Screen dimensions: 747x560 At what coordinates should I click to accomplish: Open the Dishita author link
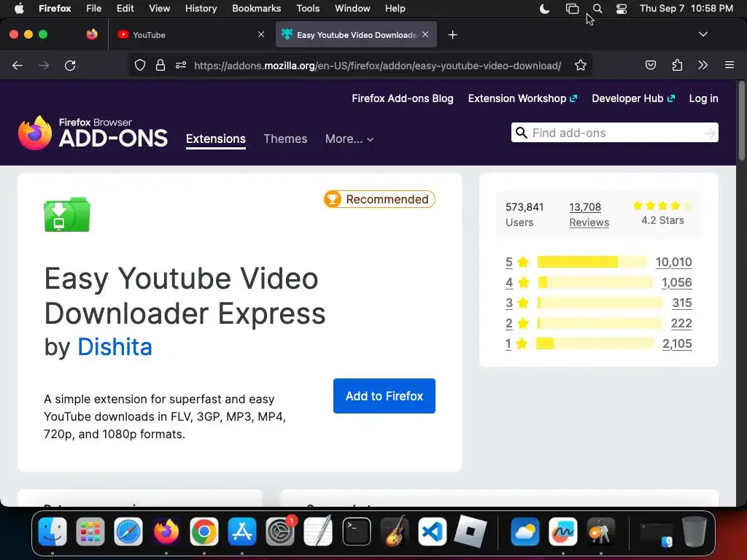(x=115, y=347)
